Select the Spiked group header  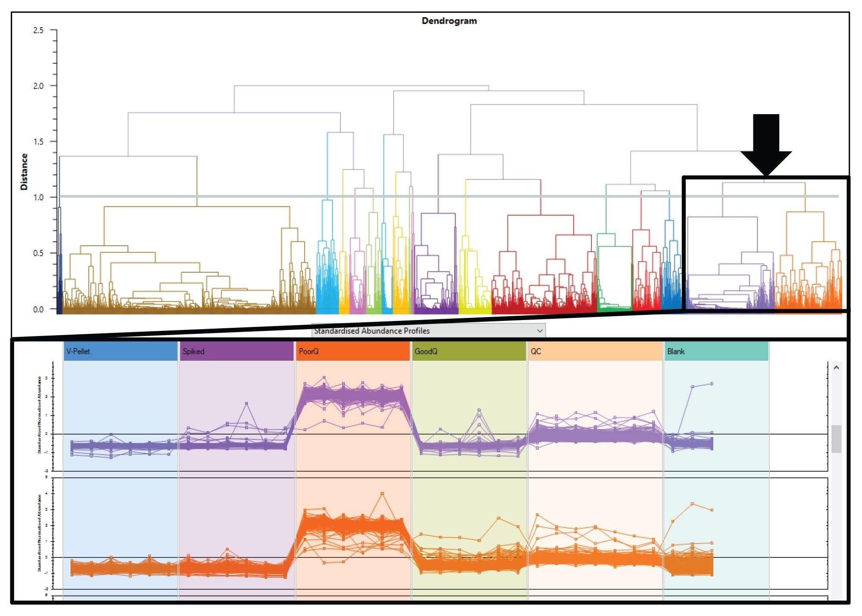point(236,351)
